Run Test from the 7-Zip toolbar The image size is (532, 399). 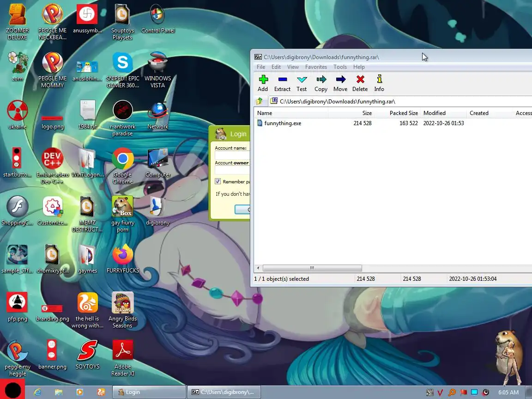[x=302, y=83]
